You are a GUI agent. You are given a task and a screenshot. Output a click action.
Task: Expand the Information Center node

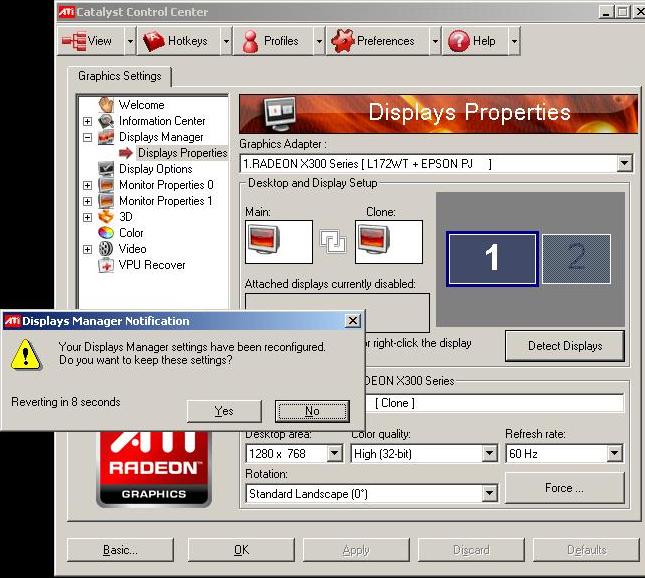87,121
